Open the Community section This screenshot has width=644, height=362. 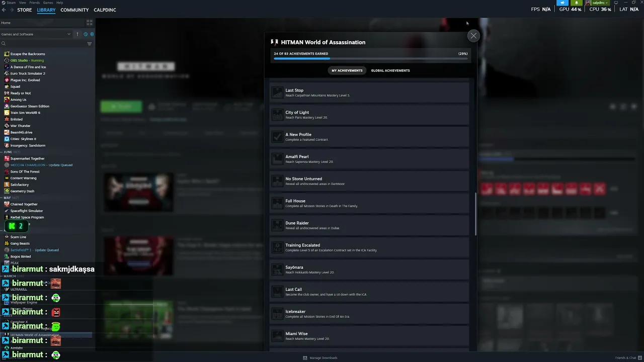[x=74, y=10]
